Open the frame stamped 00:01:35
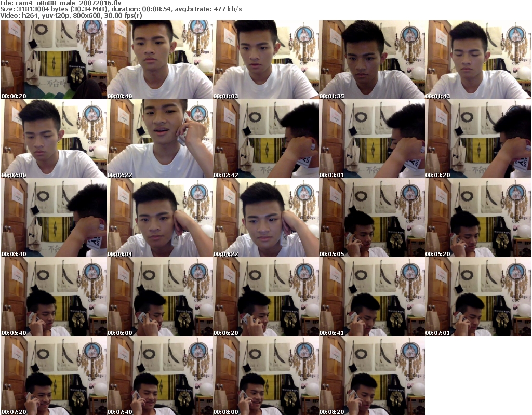Screen dimensions: 532x415 point(372,60)
